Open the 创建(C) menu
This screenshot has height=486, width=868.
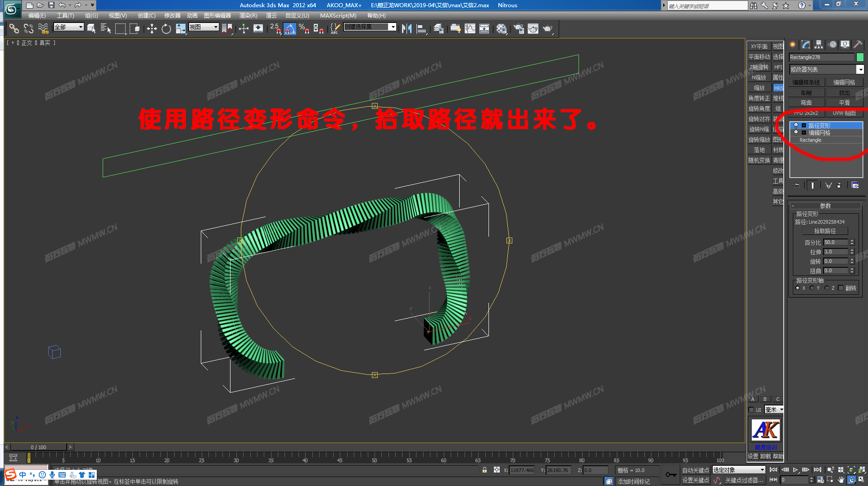point(146,16)
